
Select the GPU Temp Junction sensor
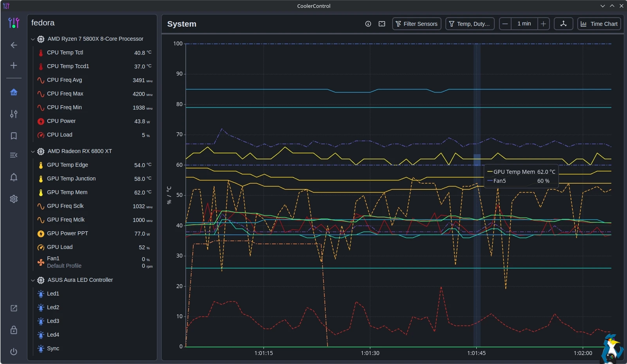[x=71, y=178]
